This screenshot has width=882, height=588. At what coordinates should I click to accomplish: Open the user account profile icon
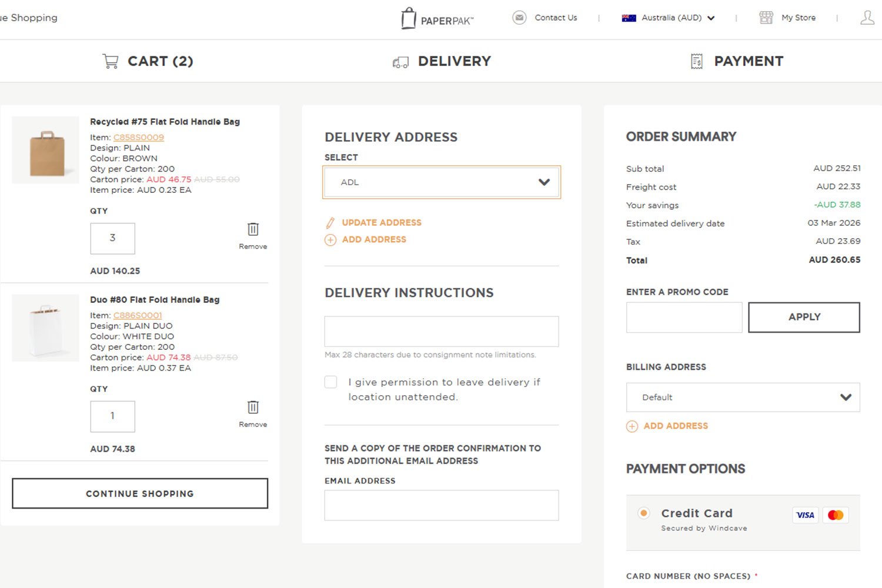point(867,18)
